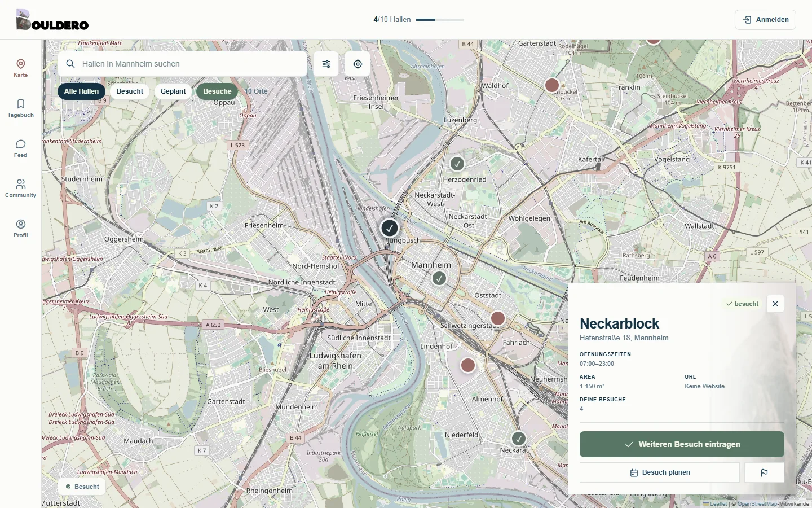Select the red marker near Schwetzingerstadt
Screen dimensions: 812x508
(x=498, y=318)
